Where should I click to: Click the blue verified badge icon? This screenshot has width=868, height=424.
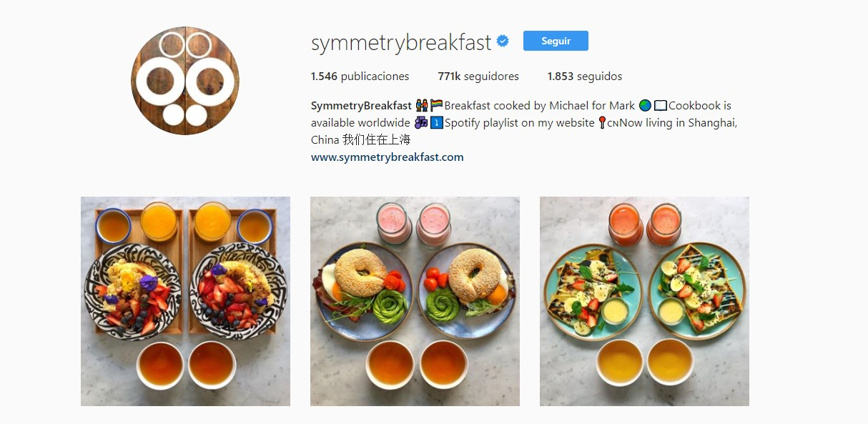[x=503, y=41]
